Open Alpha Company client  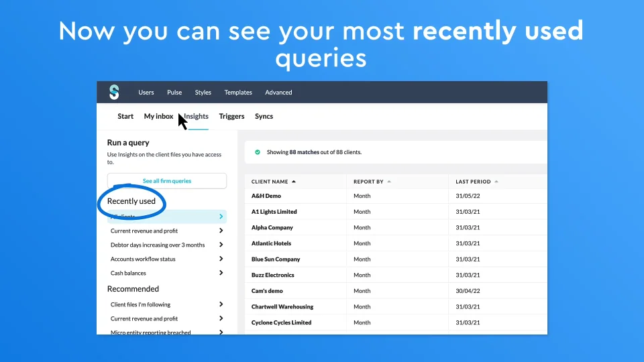coord(272,227)
